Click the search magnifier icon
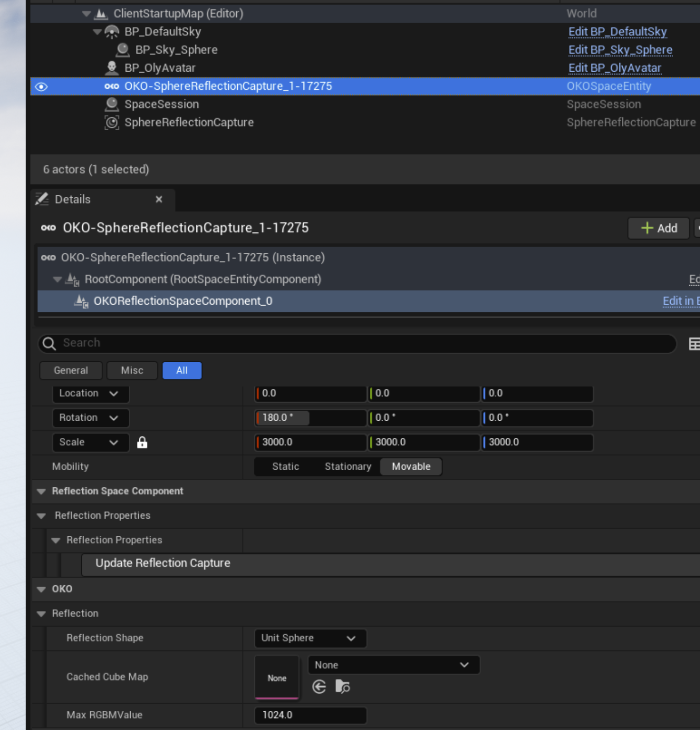Image resolution: width=700 pixels, height=730 pixels. coord(49,344)
